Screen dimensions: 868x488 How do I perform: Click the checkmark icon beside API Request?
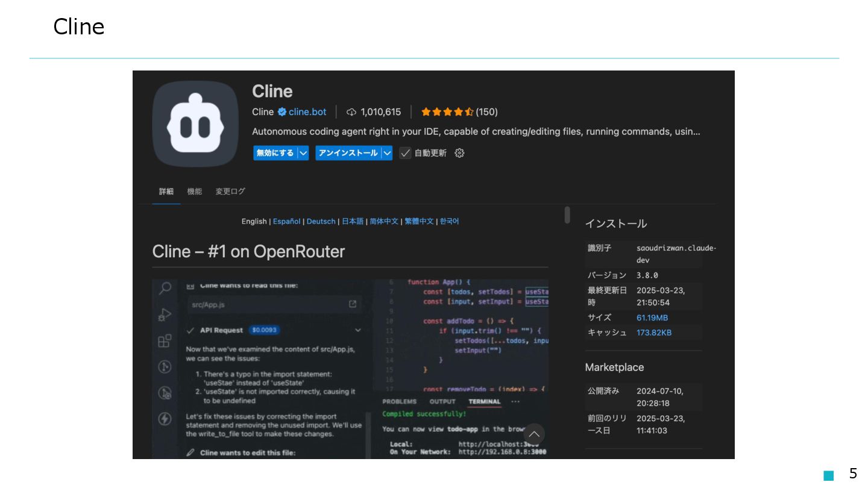pyautogui.click(x=190, y=330)
